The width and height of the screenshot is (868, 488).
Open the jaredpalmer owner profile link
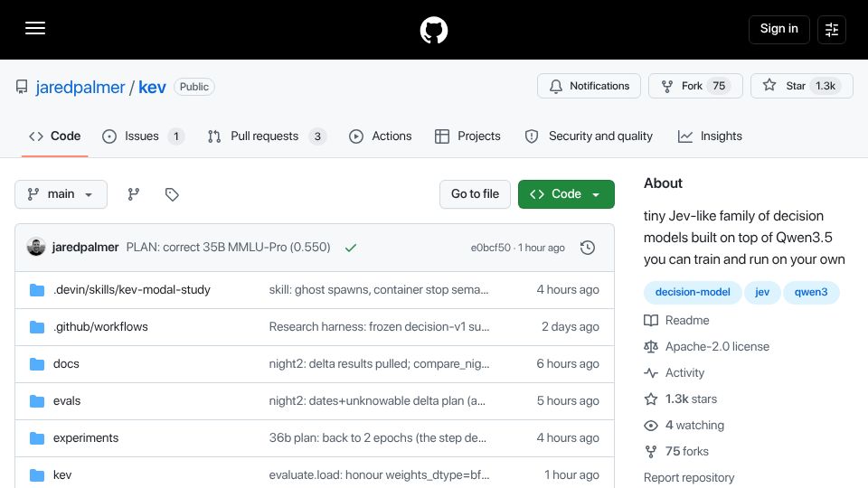click(80, 87)
